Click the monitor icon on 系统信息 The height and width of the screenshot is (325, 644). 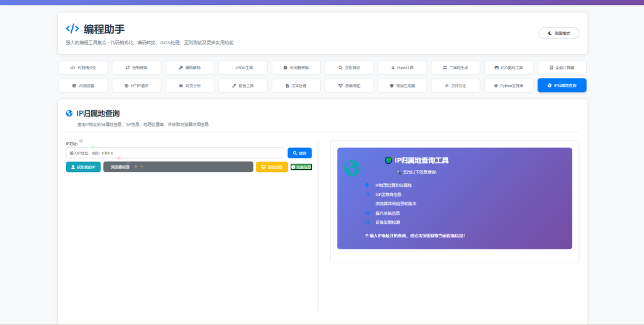pos(264,167)
